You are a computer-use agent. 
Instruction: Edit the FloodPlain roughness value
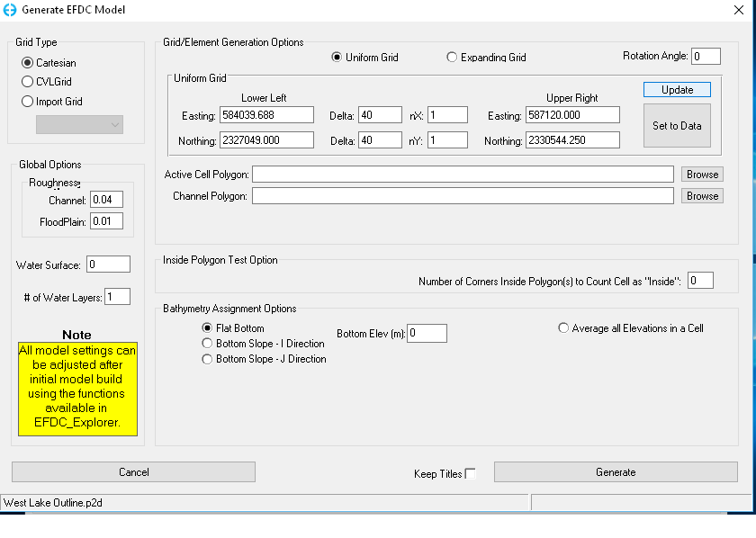coord(106,221)
